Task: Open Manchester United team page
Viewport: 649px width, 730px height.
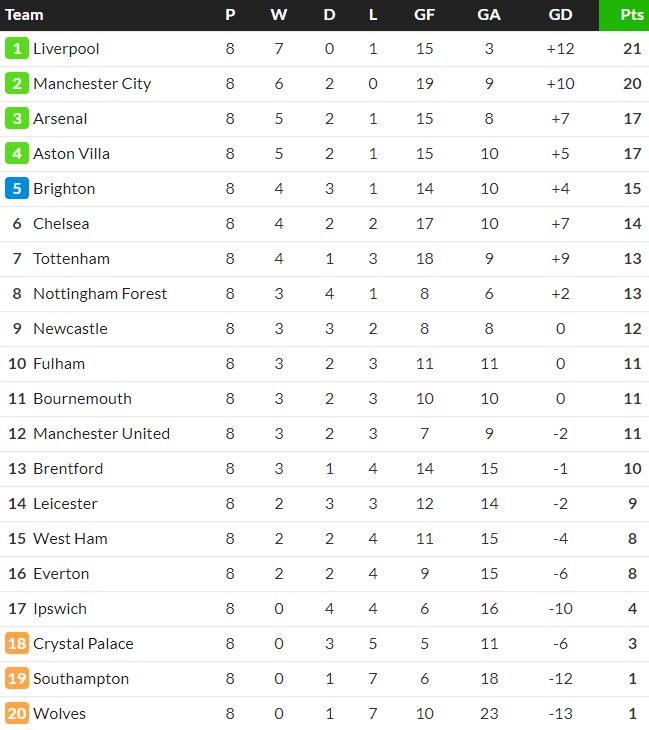Action: pyautogui.click(x=101, y=433)
